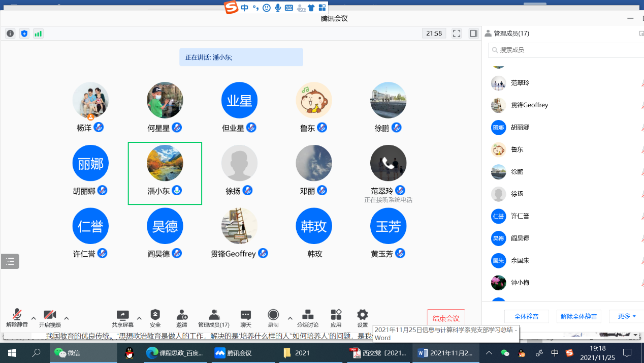Expand audio options arrow beside 解除静音
The image size is (644, 363).
[x=34, y=318]
